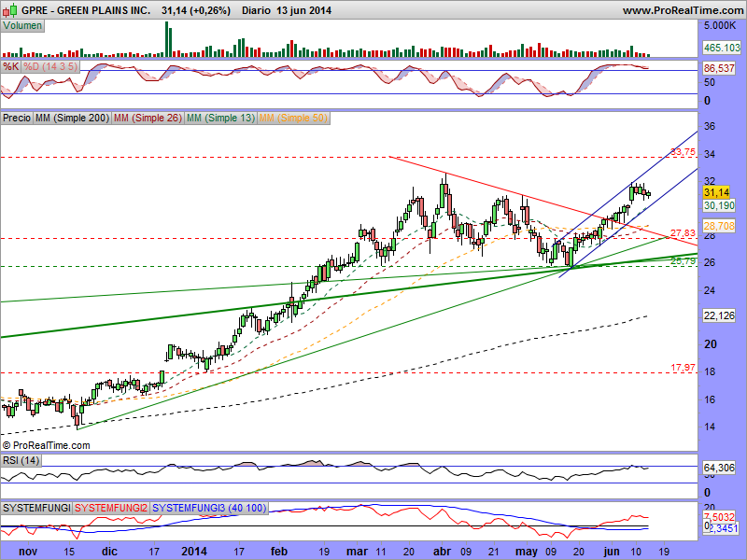Select the MM (Simple 200) moving average label
The height and width of the screenshot is (560, 747).
coord(73,118)
